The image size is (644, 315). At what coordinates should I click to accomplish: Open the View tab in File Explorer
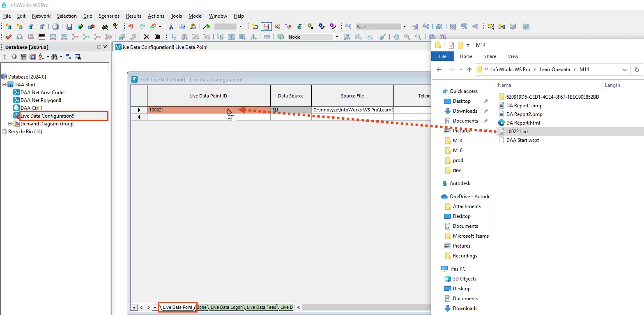[x=513, y=56]
